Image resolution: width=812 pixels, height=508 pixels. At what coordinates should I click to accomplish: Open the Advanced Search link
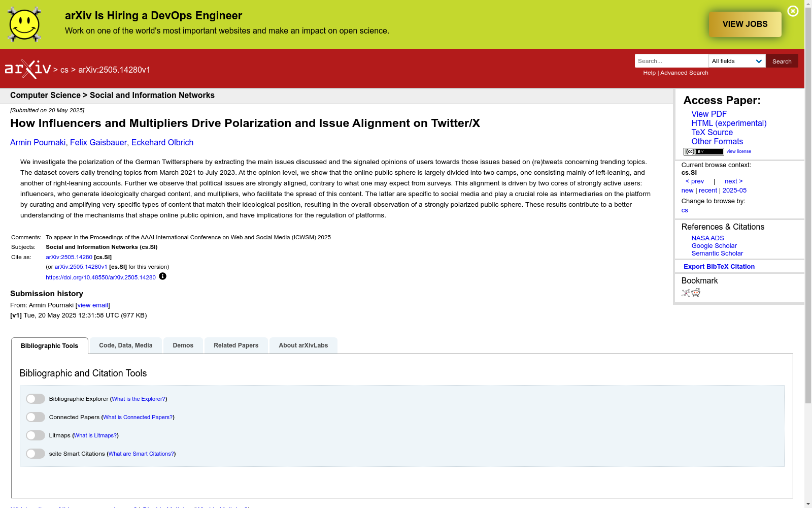[x=684, y=73]
